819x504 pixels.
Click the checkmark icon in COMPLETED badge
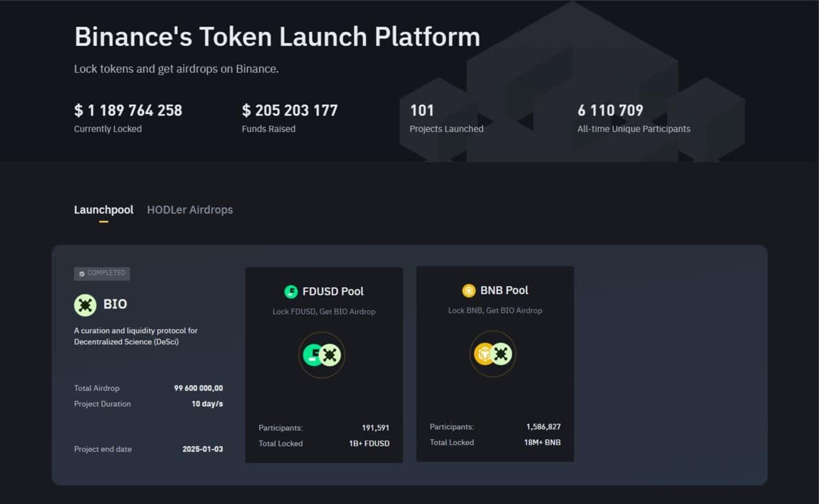pyautogui.click(x=81, y=274)
